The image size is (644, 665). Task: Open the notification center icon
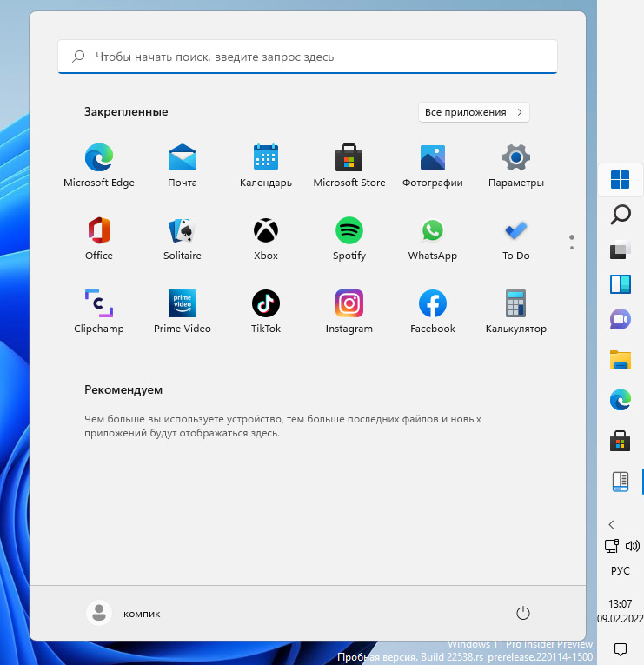[621, 648]
